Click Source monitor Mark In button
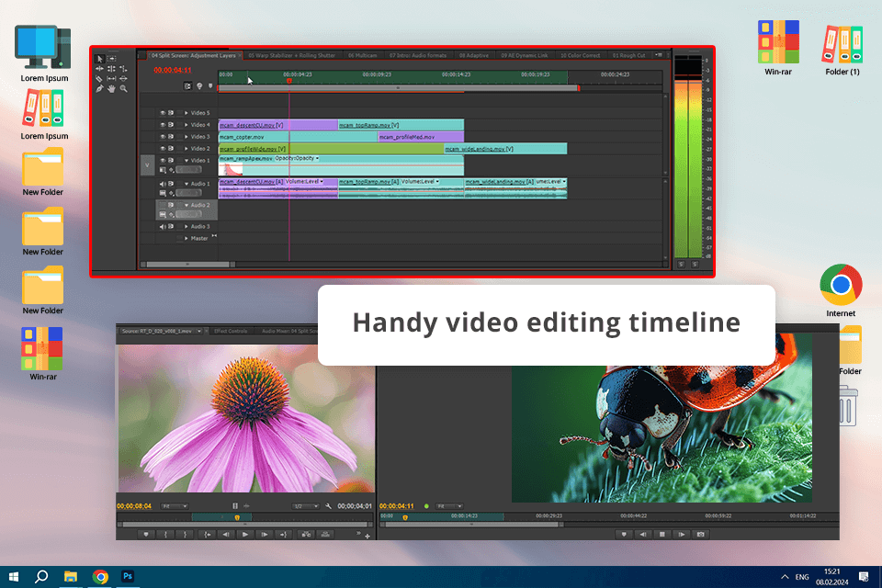Screen dimensions: 882x588 tap(165, 535)
